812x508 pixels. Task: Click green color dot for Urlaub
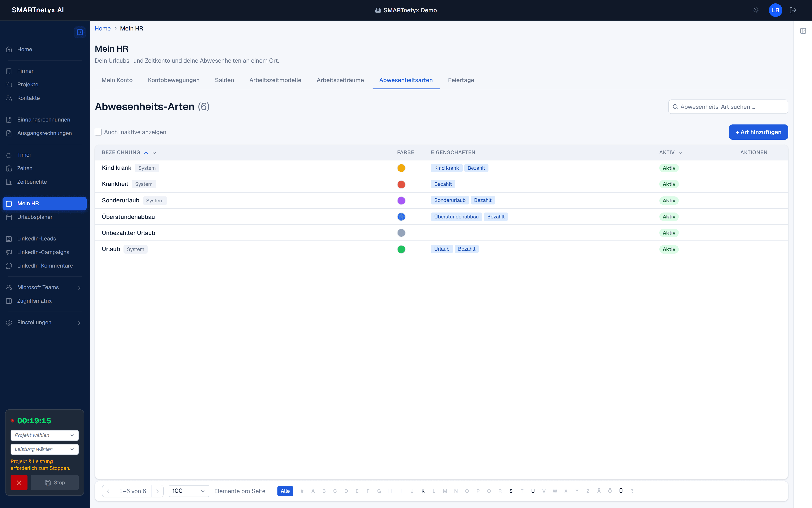(401, 249)
